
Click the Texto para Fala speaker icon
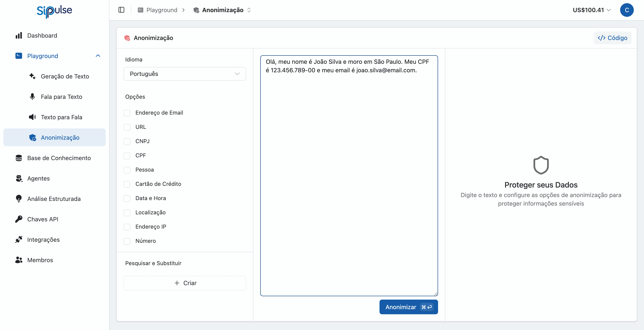coord(32,117)
